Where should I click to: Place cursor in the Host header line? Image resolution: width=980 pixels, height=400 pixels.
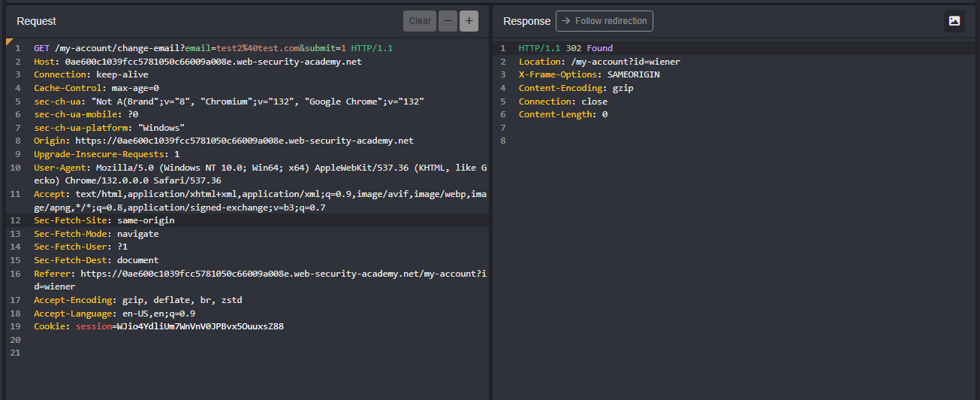pyautogui.click(x=197, y=62)
